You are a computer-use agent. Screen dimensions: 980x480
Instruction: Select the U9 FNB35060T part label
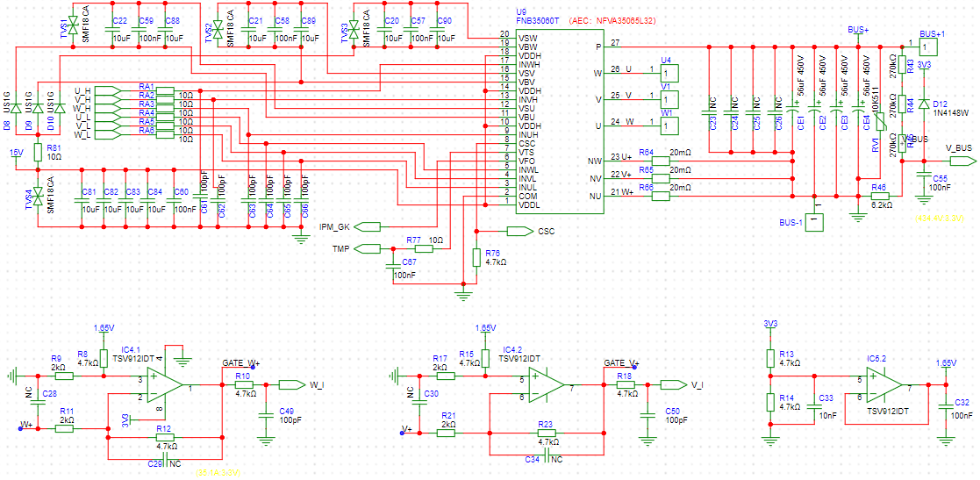pyautogui.click(x=538, y=17)
